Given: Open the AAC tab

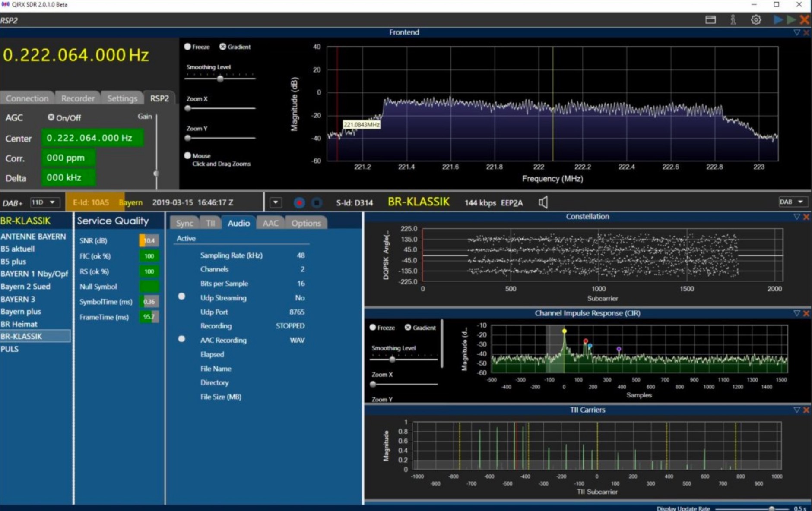Looking at the screenshot, I should [271, 223].
